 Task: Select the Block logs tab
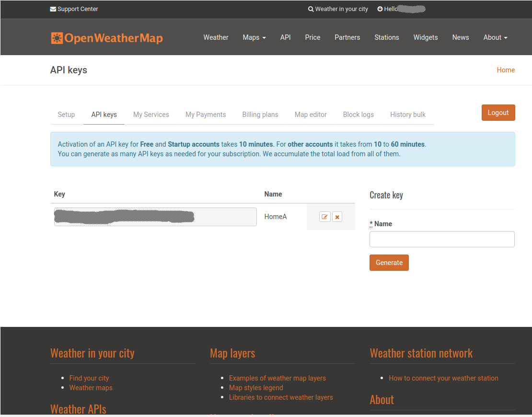[x=359, y=115]
